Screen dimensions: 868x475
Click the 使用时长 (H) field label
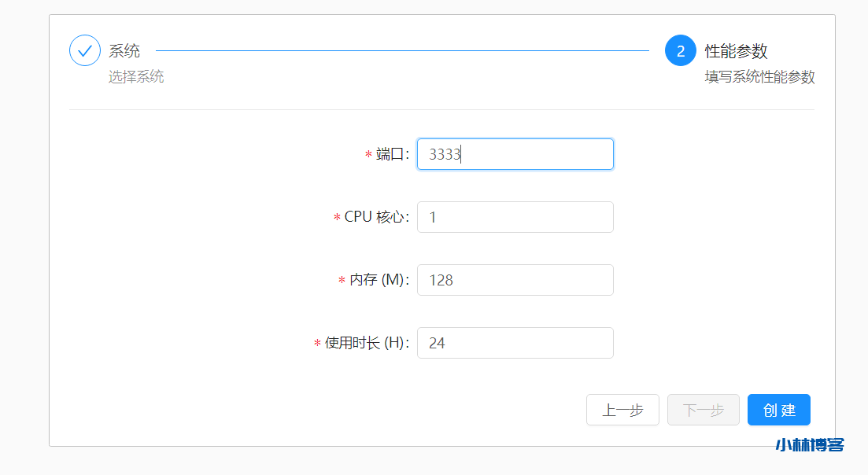tap(366, 343)
